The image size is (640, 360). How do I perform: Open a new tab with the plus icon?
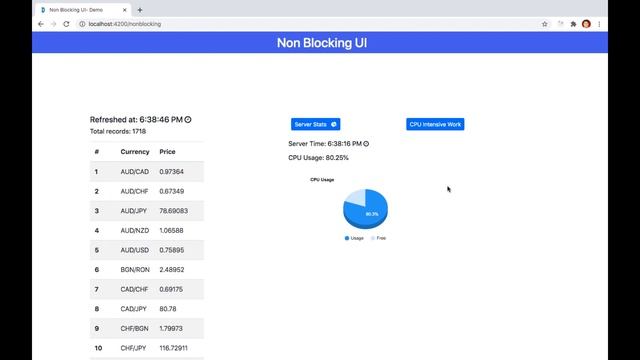pyautogui.click(x=140, y=10)
